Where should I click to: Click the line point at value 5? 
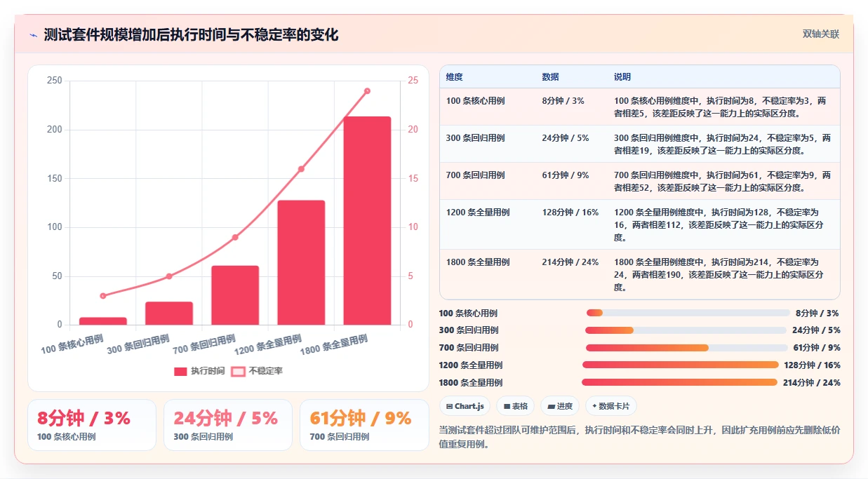(169, 276)
